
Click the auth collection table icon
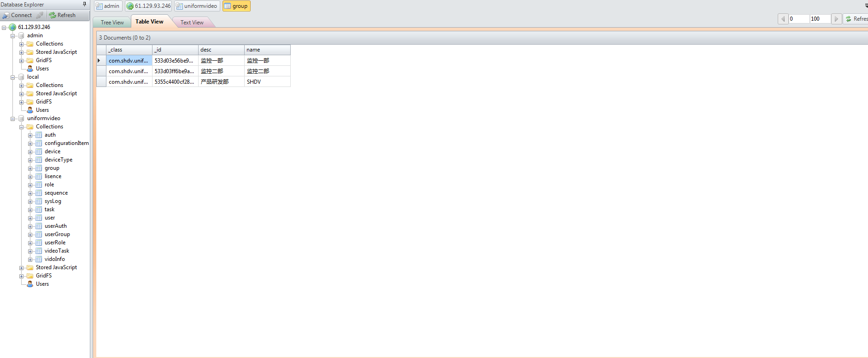[39, 135]
